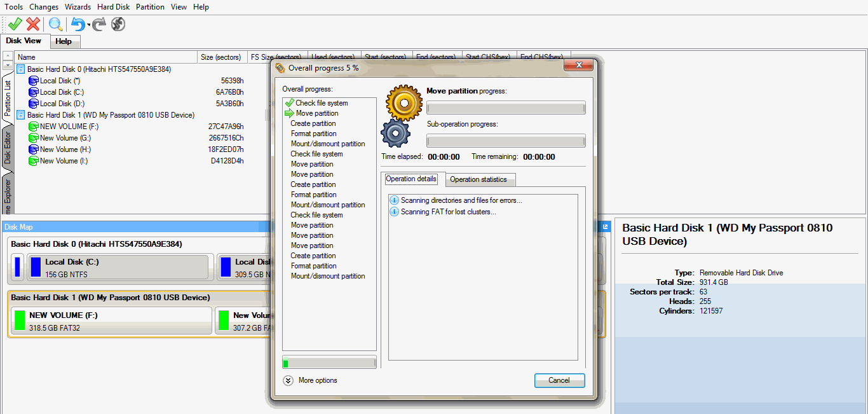Click the small down arrow above Partition List
Image resolution: width=868 pixels, height=414 pixels.
click(x=8, y=66)
